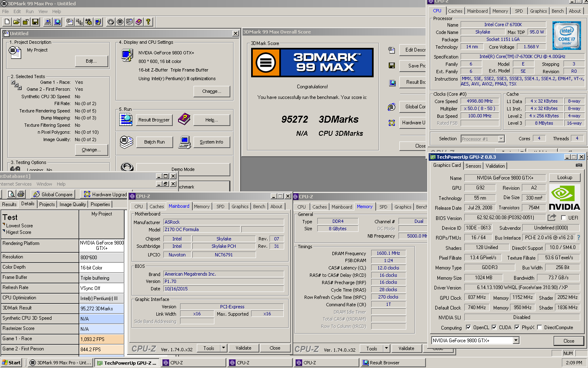Click the Batch Run pages icon
Screen dimensions: 588x368
(126, 142)
